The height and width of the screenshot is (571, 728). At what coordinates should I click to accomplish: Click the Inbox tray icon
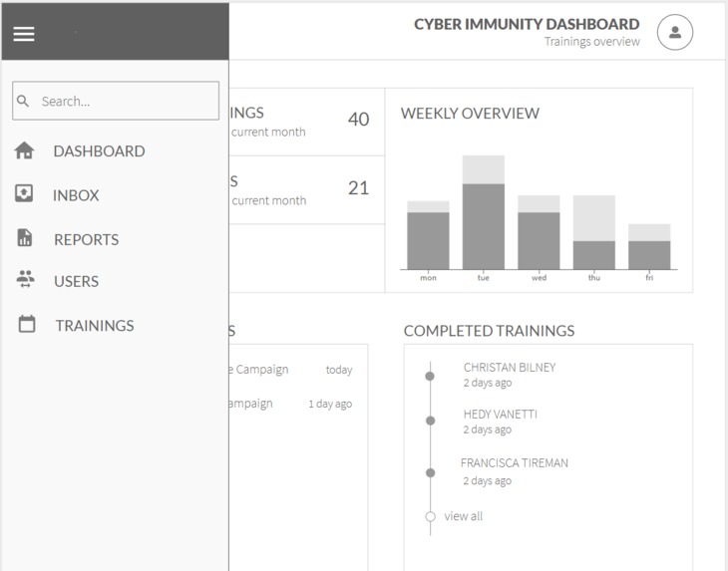pos(24,193)
